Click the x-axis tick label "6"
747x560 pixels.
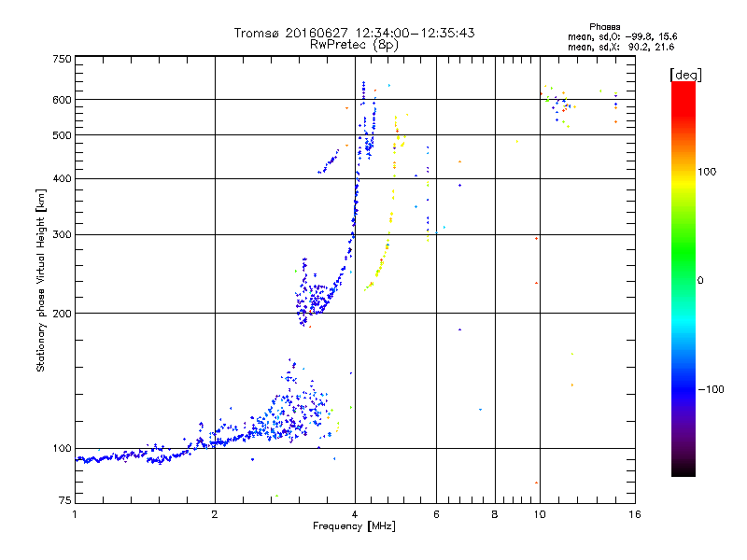pos(436,514)
